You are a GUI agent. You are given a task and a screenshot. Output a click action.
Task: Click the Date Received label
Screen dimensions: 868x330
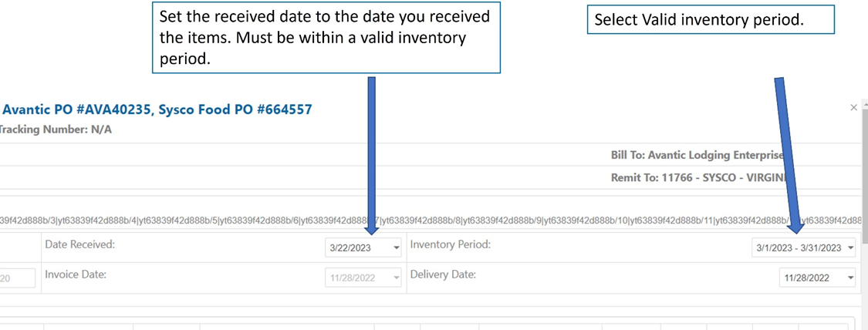point(79,244)
